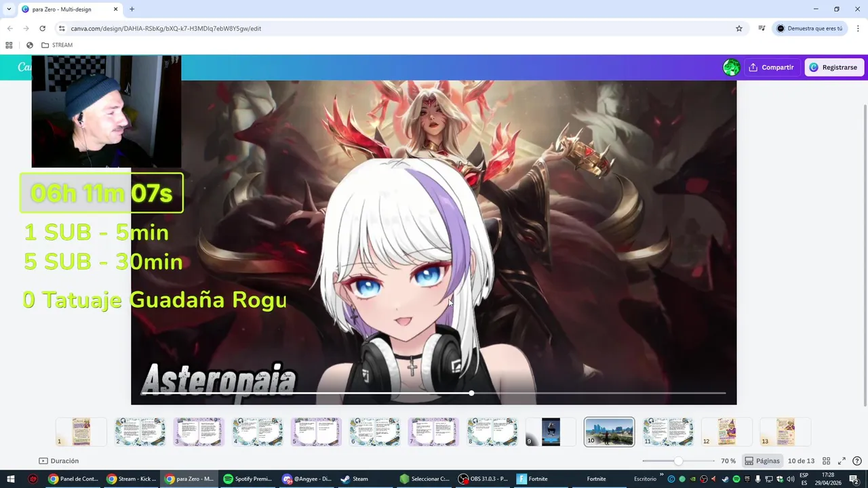This screenshot has height=488, width=868.
Task: Select page 6 thumbnail
Action: point(374,432)
